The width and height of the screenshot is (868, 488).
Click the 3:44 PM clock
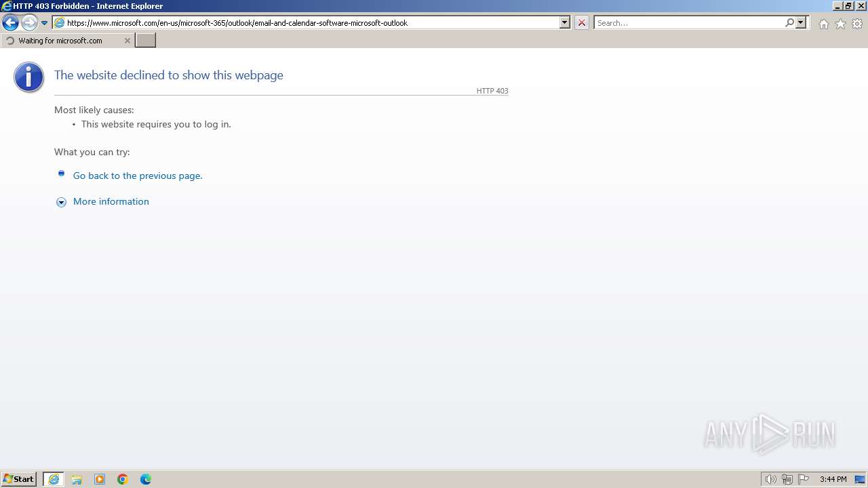(833, 479)
